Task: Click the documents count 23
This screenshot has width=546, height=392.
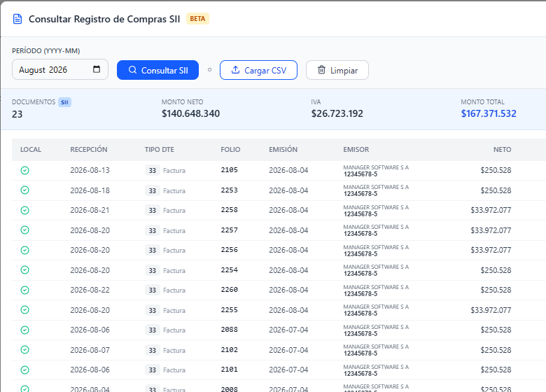Action: pos(17,114)
